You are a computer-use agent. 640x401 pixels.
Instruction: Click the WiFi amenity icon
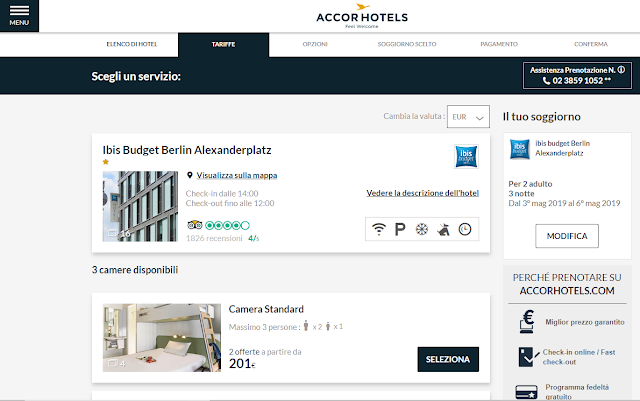[379, 229]
